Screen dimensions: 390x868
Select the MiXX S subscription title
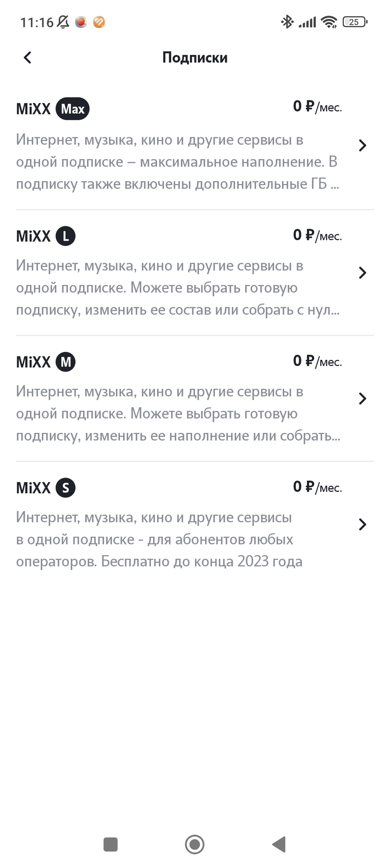point(33,488)
